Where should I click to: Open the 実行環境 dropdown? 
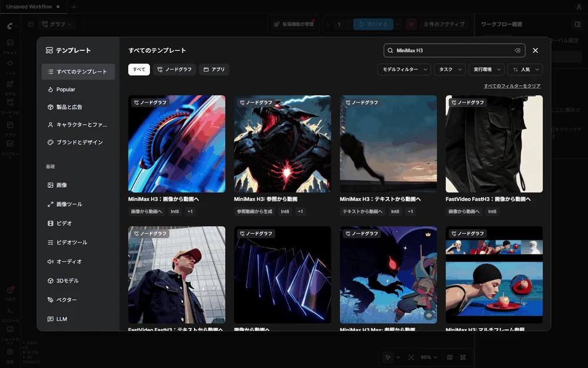coord(487,69)
